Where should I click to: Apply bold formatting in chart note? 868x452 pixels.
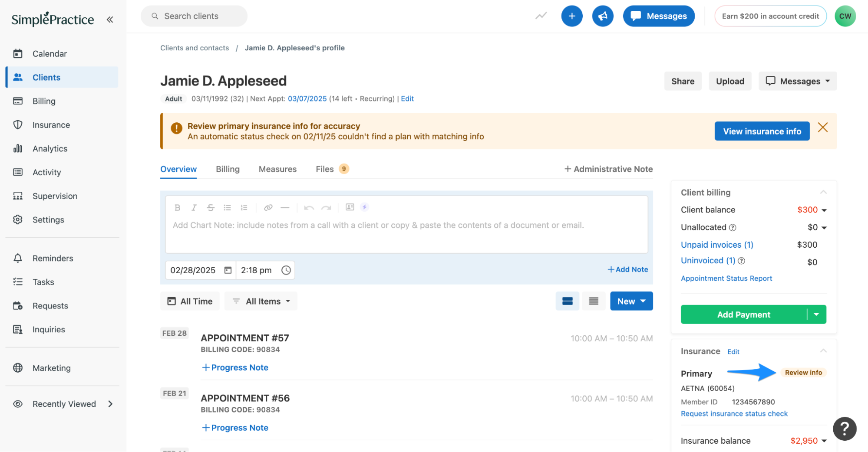pos(177,207)
